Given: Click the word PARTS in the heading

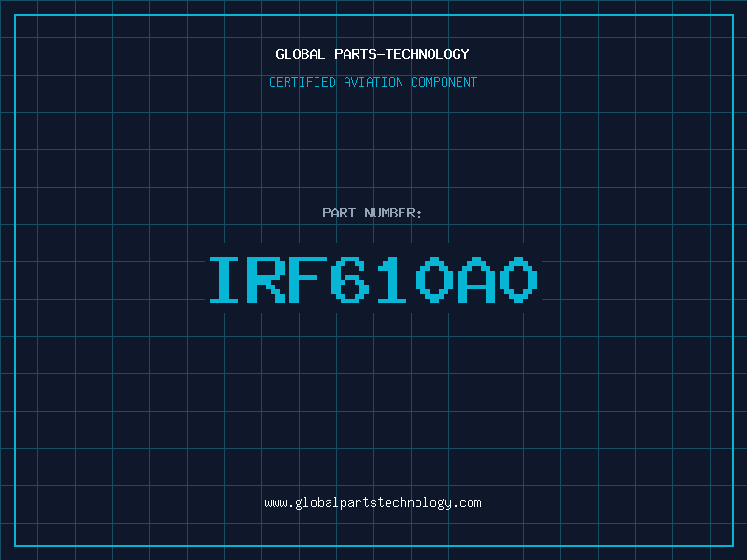Looking at the screenshot, I should (x=356, y=54).
